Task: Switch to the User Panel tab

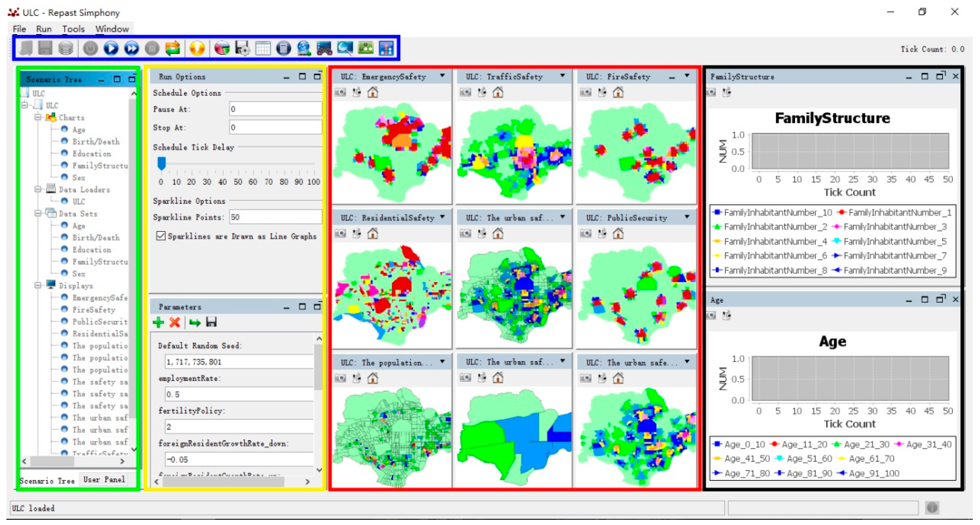Action: [x=104, y=480]
